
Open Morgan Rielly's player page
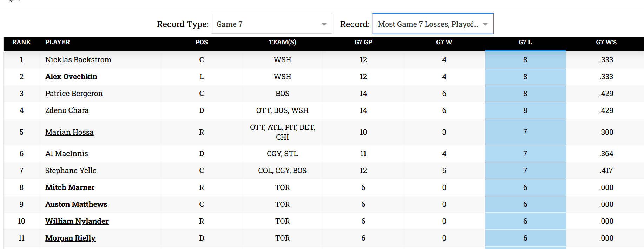tap(70, 238)
